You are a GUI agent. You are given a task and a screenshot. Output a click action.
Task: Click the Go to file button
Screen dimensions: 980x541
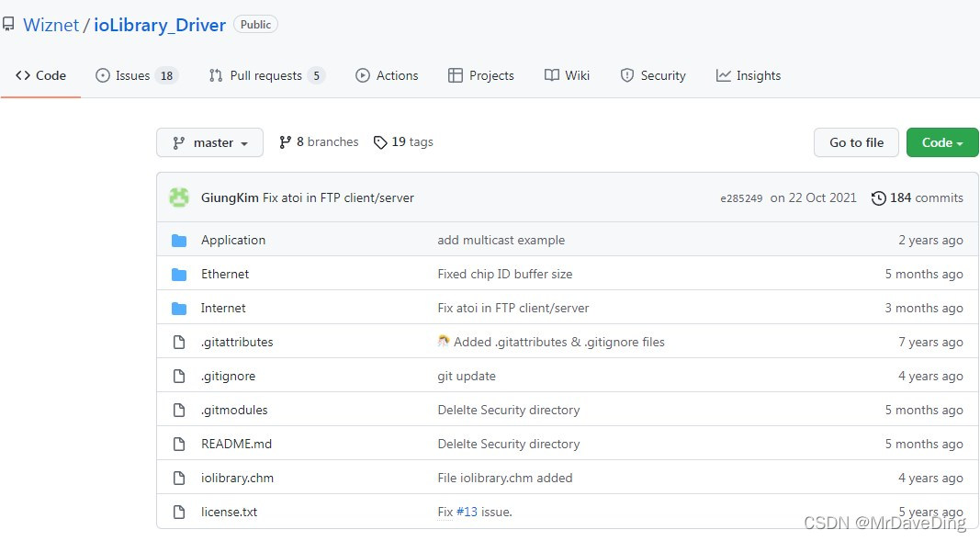pyautogui.click(x=856, y=142)
